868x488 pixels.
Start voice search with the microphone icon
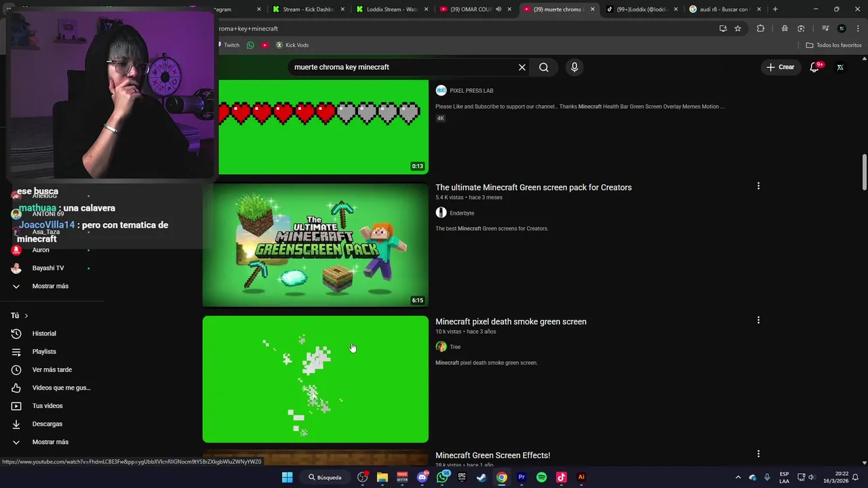coord(574,67)
